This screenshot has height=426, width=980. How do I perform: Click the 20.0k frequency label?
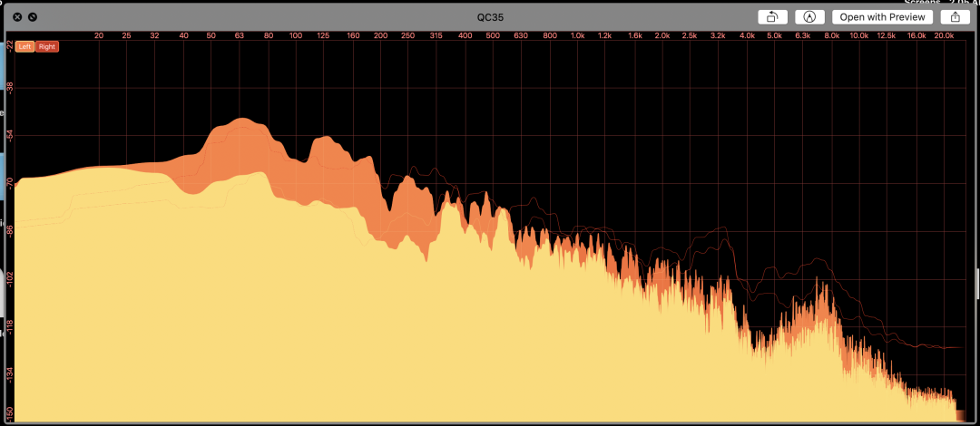944,36
